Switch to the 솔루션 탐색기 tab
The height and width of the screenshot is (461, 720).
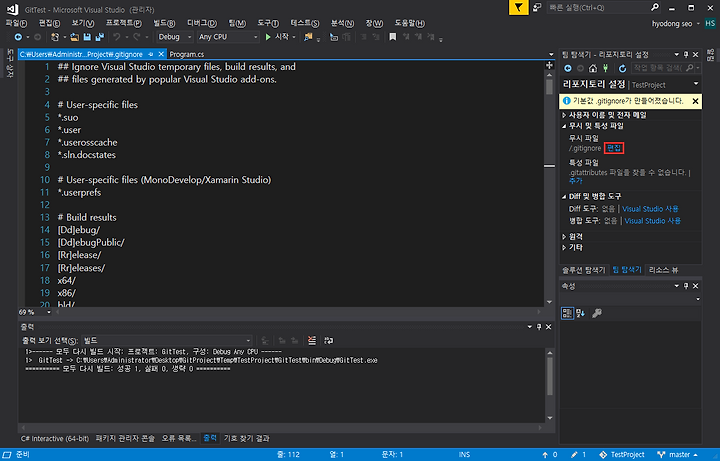(x=584, y=270)
